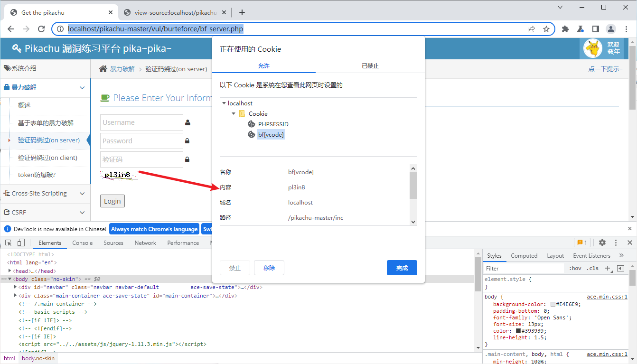
Task: Click the 完成 button in cookie dialog
Action: point(402,268)
